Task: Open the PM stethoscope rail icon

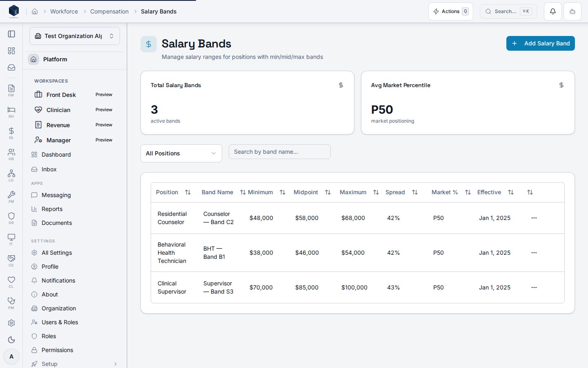Action: tap(11, 303)
